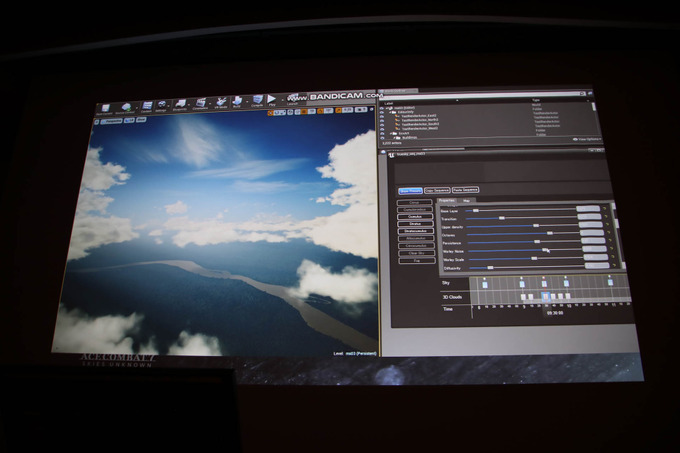
Task: Open the Settings toolbar icon
Action: point(162,104)
